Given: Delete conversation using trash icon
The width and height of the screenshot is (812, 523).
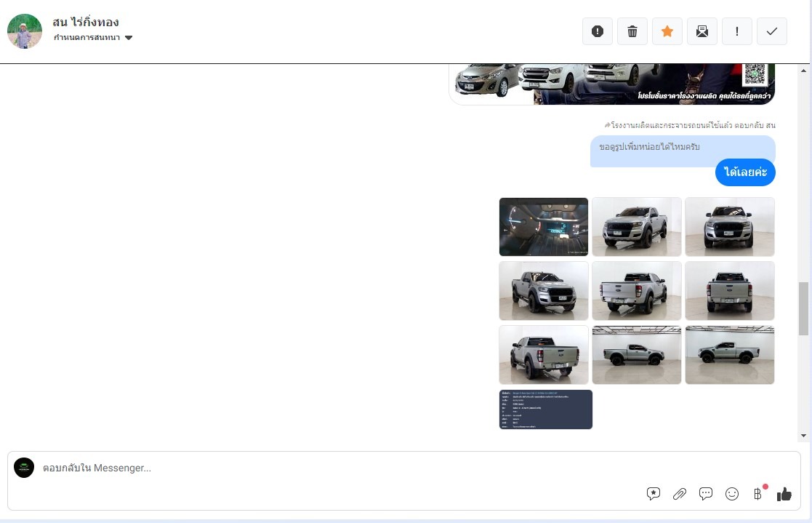Looking at the screenshot, I should 632,31.
